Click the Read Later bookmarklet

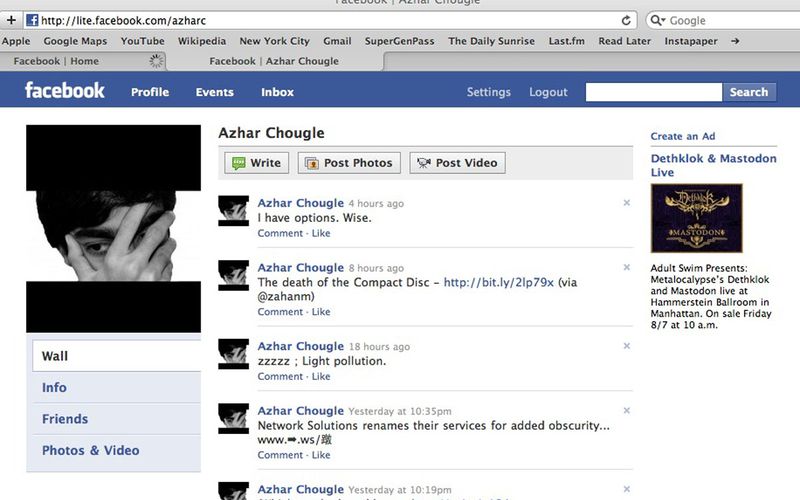coord(624,41)
